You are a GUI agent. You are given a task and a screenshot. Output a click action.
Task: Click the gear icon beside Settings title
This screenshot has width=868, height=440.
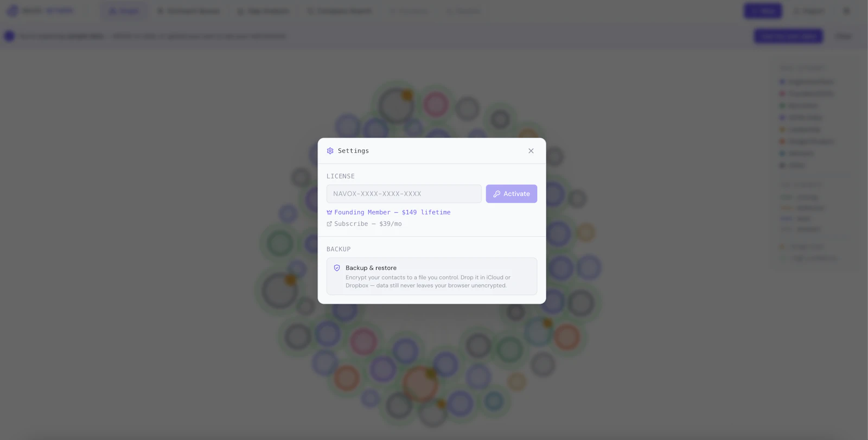point(330,151)
